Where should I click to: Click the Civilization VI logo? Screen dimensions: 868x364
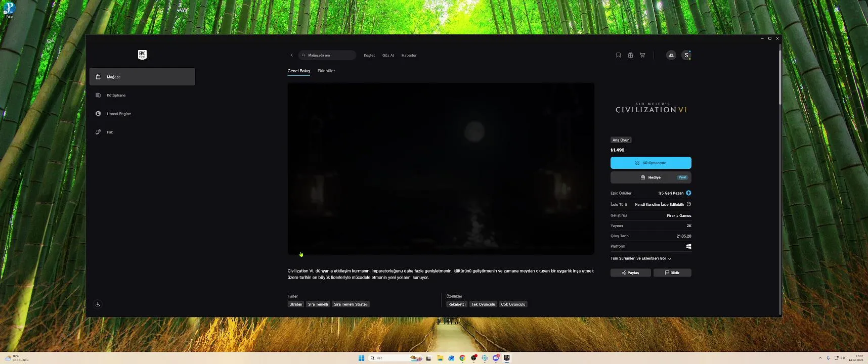pos(651,108)
